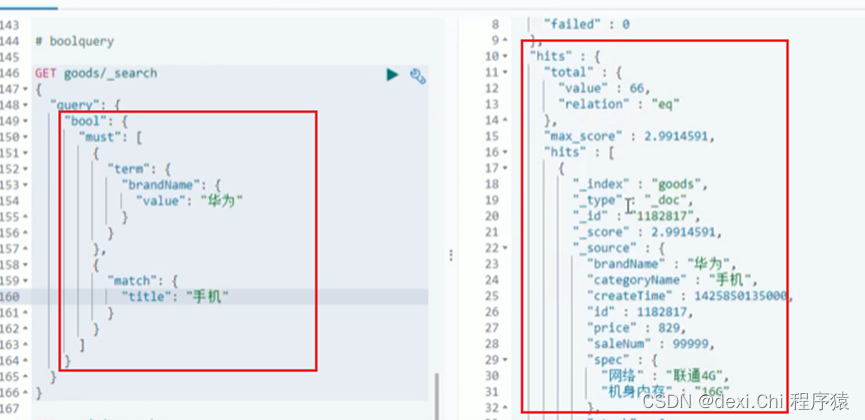Fold the closing arrow at line 166

pyautogui.click(x=26, y=393)
